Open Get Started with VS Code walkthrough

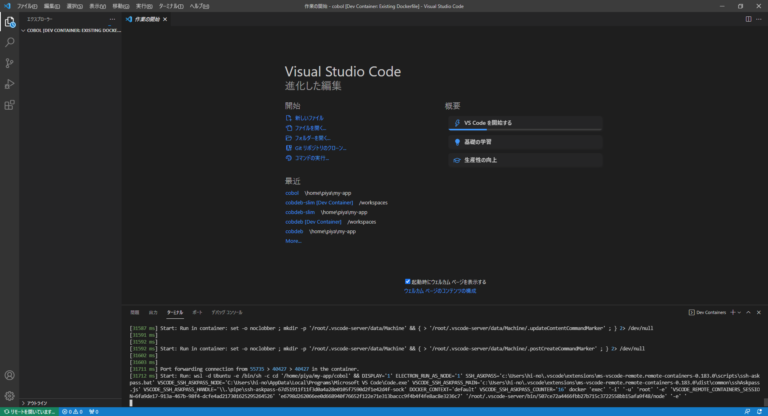[x=525, y=123]
